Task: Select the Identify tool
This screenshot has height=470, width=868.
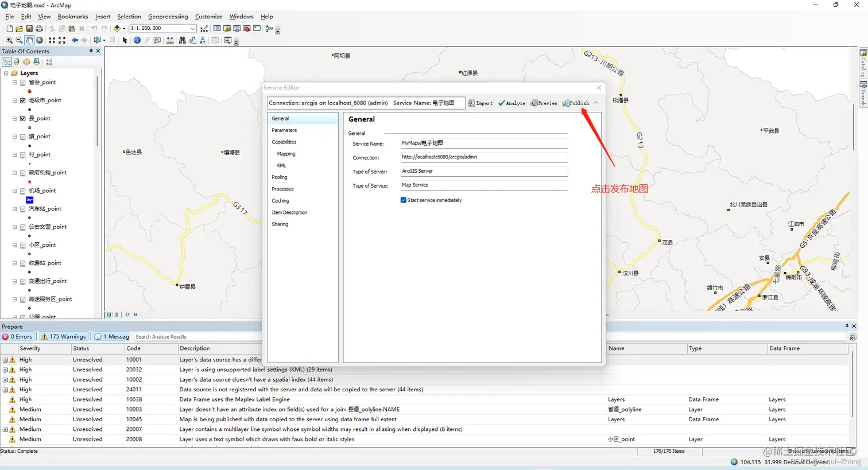Action: (x=137, y=40)
